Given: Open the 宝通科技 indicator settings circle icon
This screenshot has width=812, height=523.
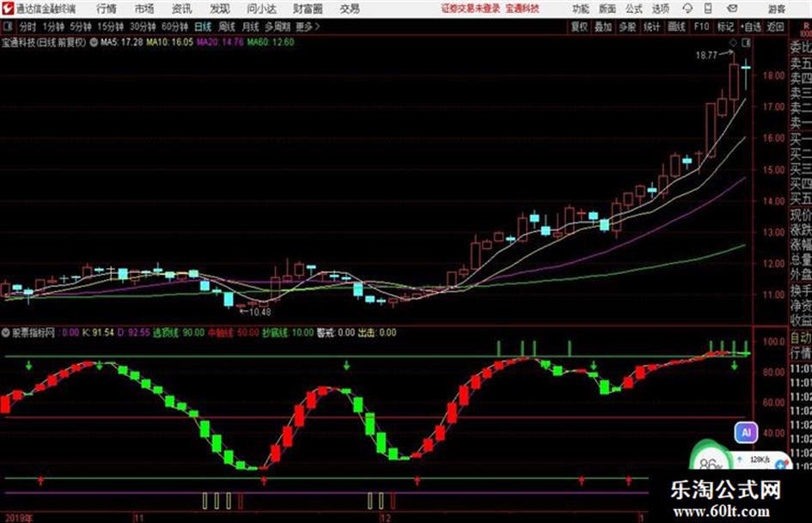Looking at the screenshot, I should pyautogui.click(x=94, y=42).
